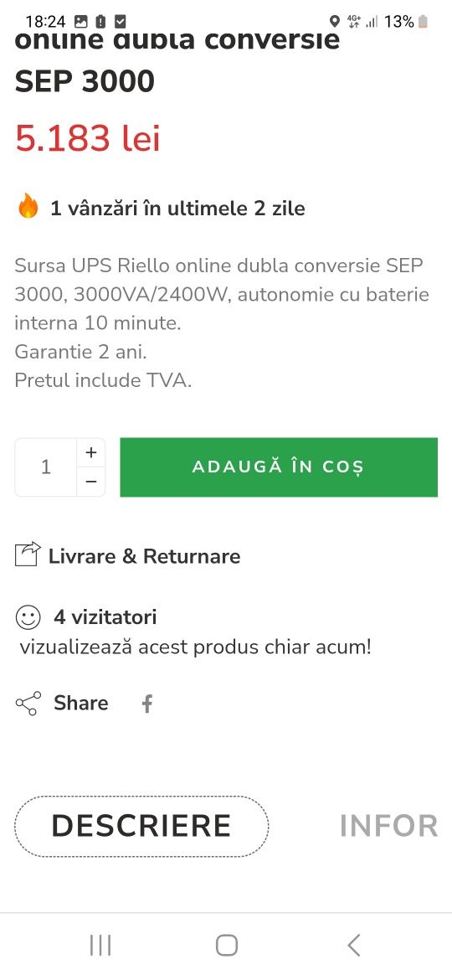Tap the Android home navigation icon

click(227, 945)
